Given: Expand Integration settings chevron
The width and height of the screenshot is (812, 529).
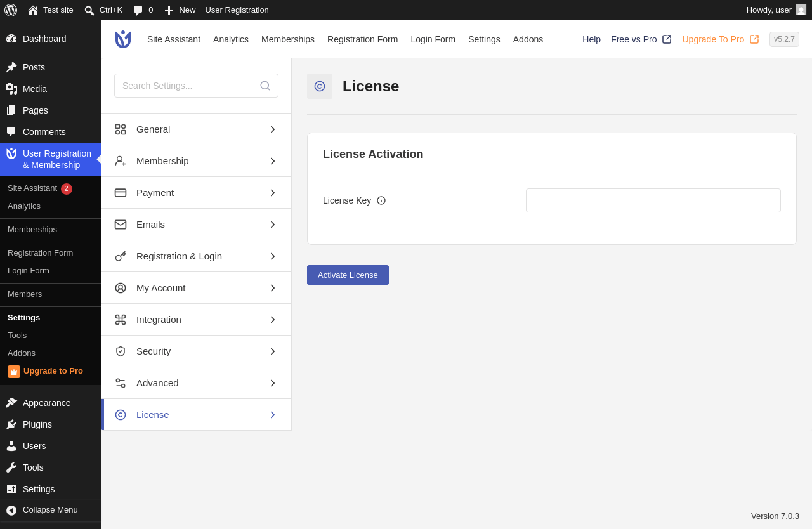Looking at the screenshot, I should 273,320.
